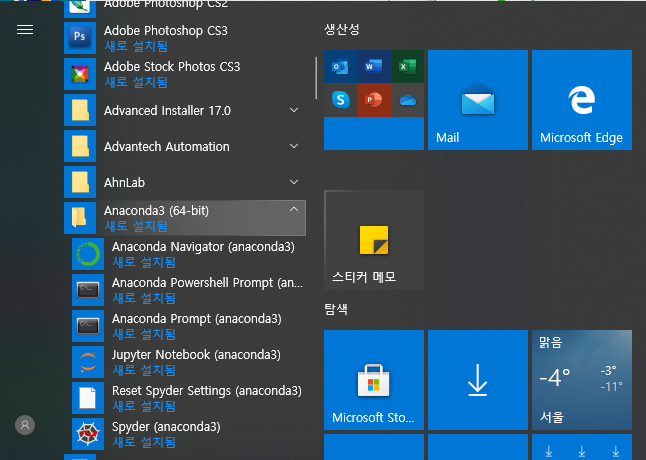This screenshot has width=646, height=460.
Task: Open the Microsoft Store tile
Action: (374, 380)
